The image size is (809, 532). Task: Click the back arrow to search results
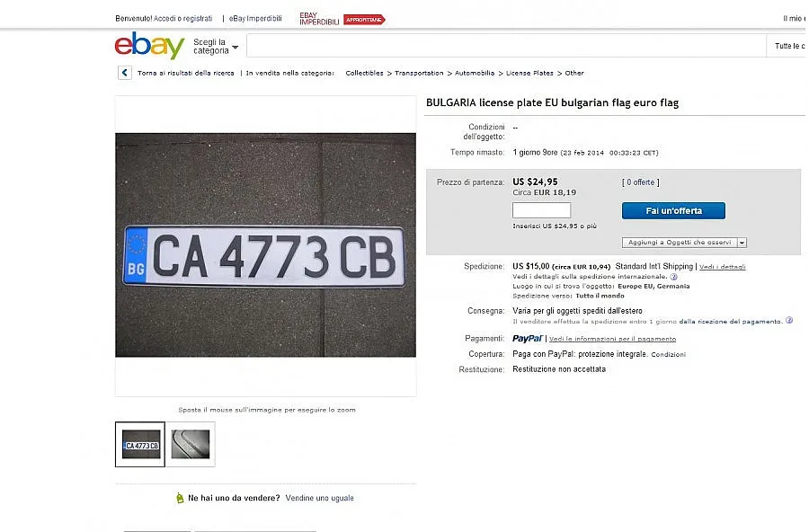(125, 73)
